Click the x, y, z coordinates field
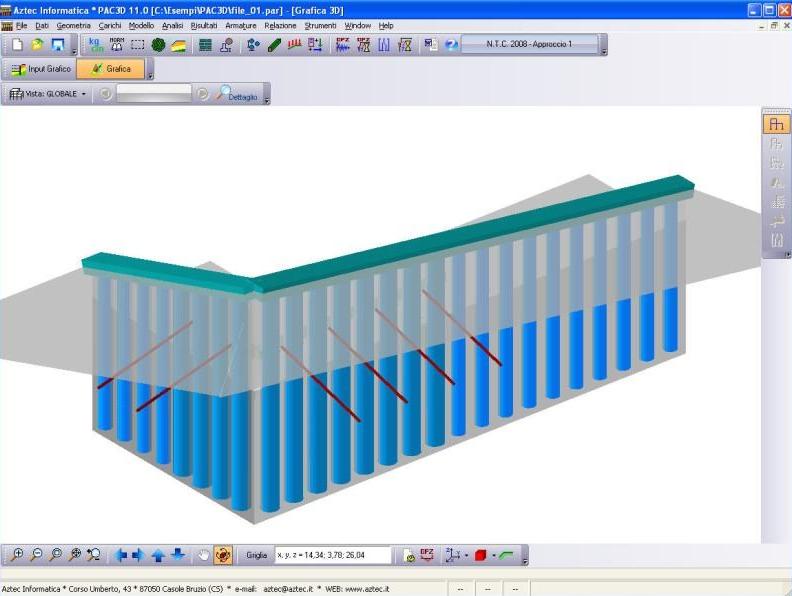 coord(333,555)
